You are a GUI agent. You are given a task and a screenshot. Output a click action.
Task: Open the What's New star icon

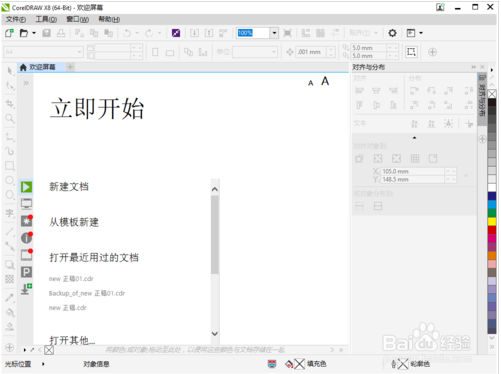point(26,221)
